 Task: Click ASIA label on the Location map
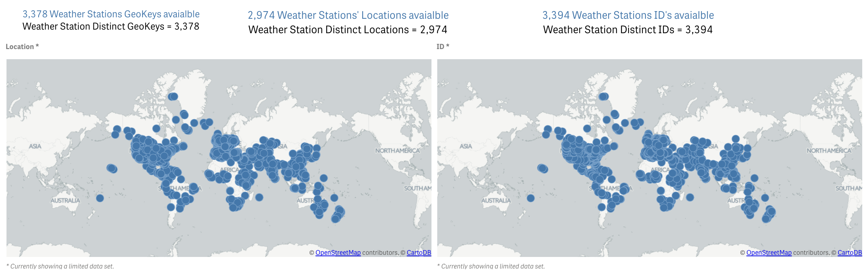click(x=35, y=146)
